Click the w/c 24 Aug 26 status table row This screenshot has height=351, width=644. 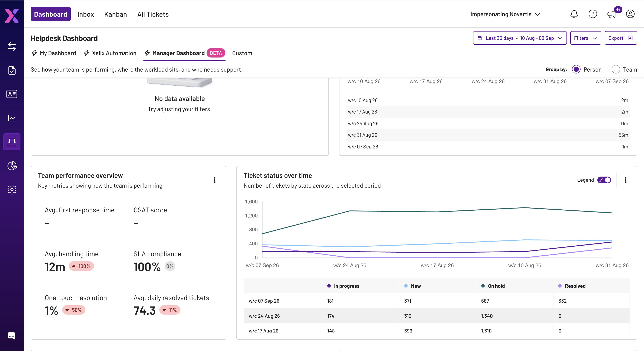[x=437, y=316]
